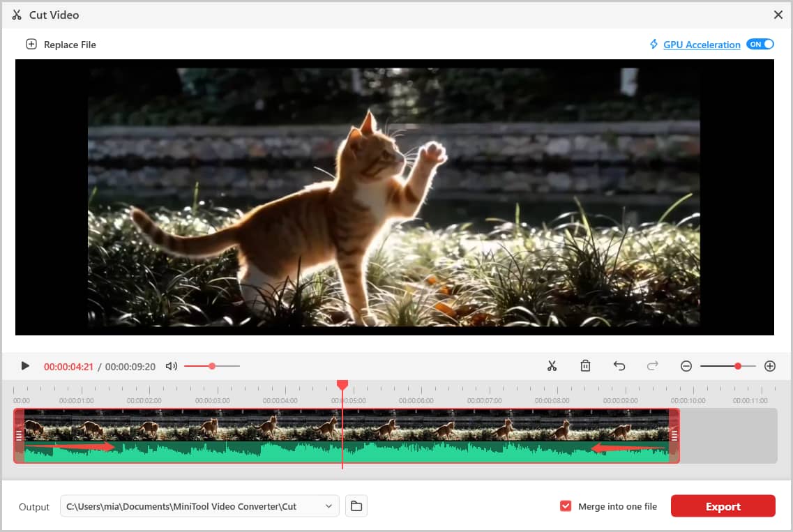The height and width of the screenshot is (532, 793).
Task: Split the clip with scissors icon
Action: pyautogui.click(x=552, y=365)
